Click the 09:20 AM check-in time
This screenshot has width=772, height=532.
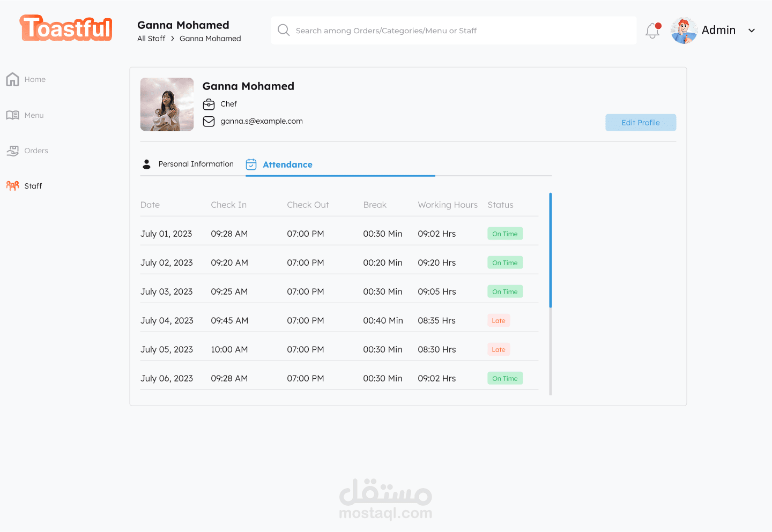pyautogui.click(x=229, y=263)
